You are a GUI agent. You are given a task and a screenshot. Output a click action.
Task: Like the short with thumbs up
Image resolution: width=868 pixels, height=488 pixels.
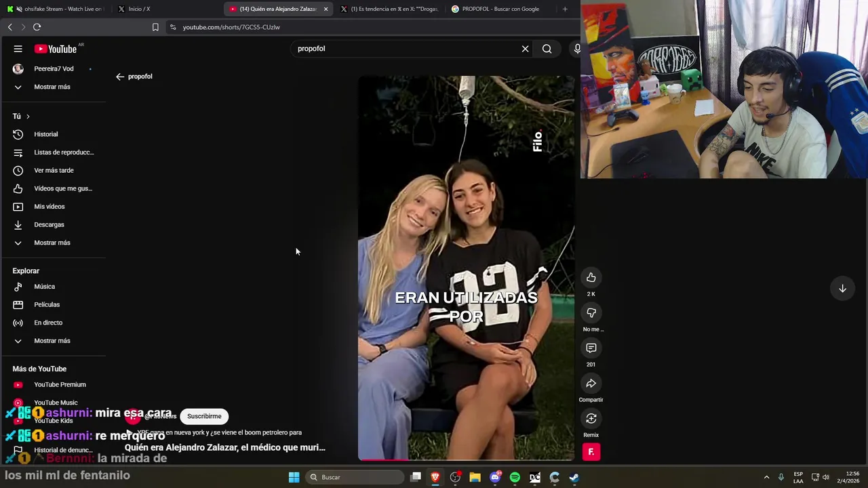pos(591,277)
